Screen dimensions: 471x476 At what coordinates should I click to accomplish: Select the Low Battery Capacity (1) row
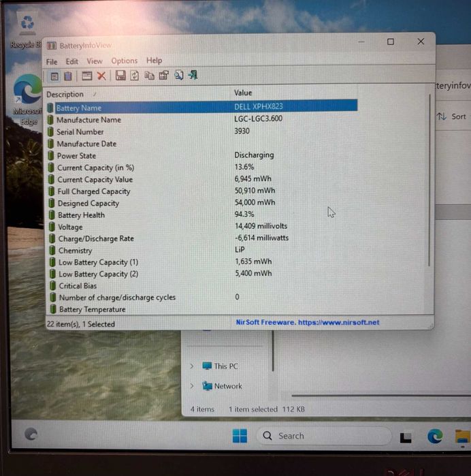tap(202, 261)
